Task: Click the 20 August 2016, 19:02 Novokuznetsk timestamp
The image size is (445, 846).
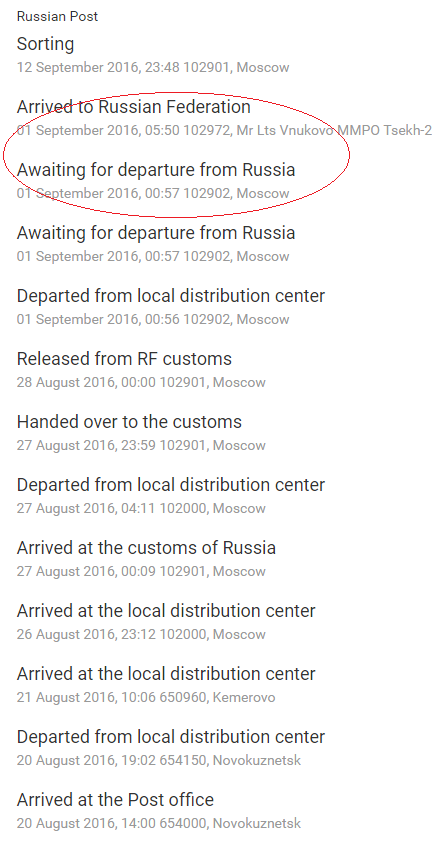Action: (x=159, y=761)
